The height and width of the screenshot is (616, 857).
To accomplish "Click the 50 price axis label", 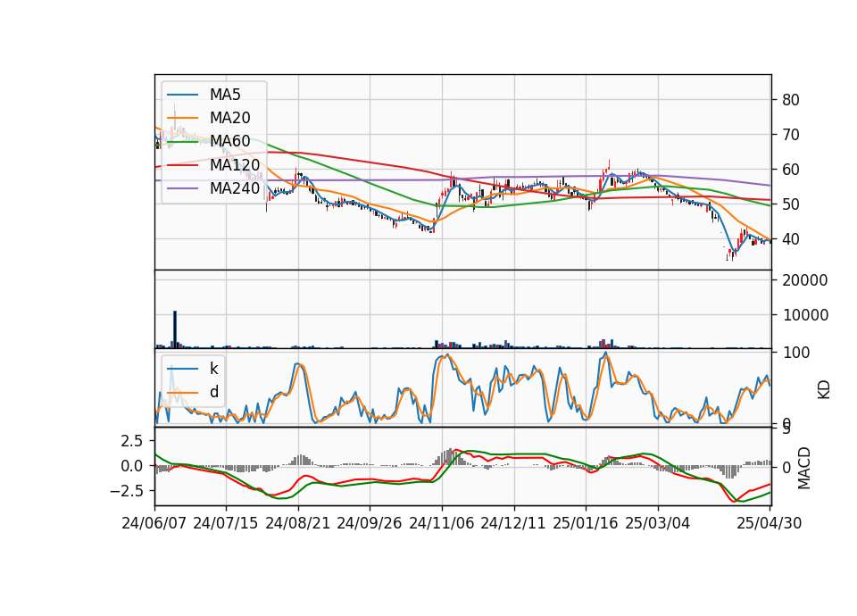I will click(791, 204).
